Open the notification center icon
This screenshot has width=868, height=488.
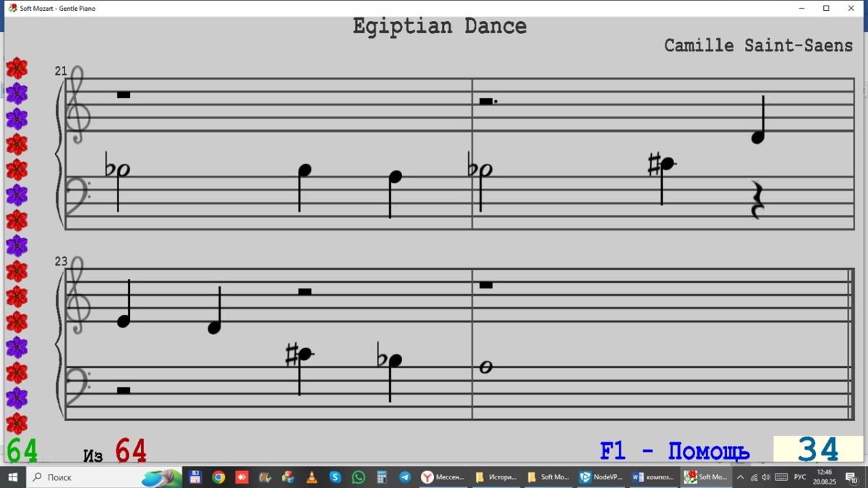[x=852, y=477]
